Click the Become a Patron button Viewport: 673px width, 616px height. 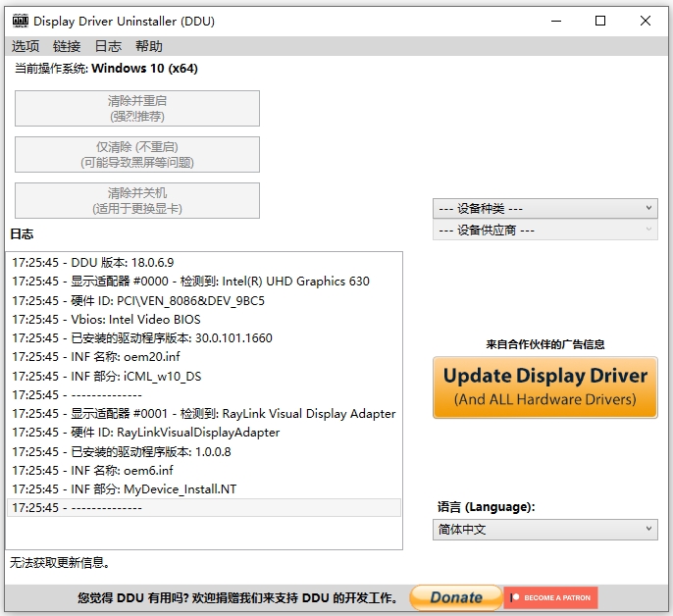coord(550,597)
